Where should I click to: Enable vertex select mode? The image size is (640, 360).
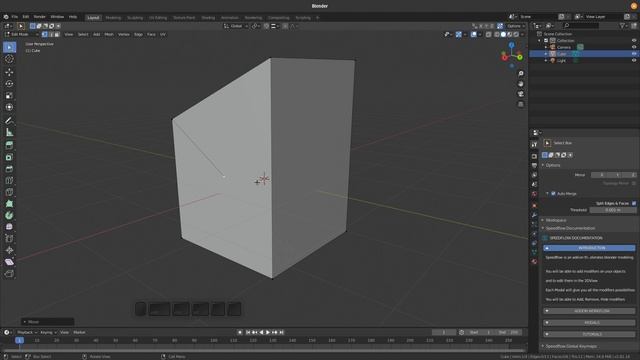44,35
